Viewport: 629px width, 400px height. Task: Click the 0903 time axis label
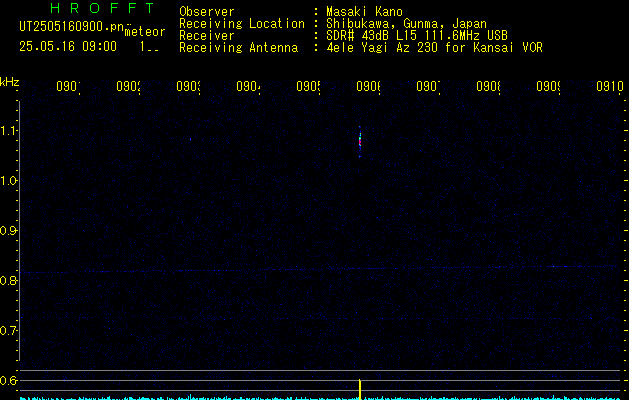click(x=188, y=87)
